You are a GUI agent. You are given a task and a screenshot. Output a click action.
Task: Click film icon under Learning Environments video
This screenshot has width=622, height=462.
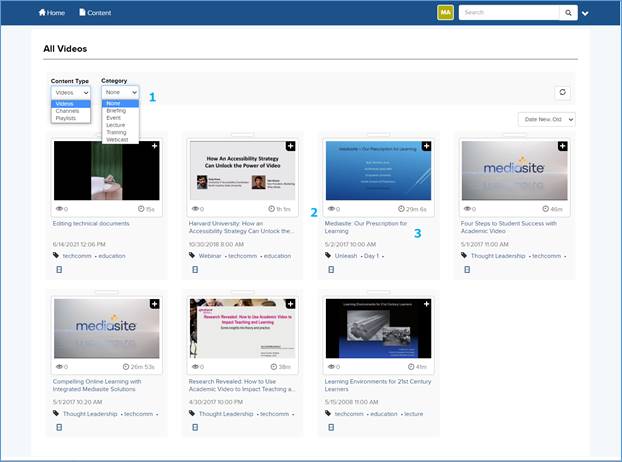click(x=331, y=427)
